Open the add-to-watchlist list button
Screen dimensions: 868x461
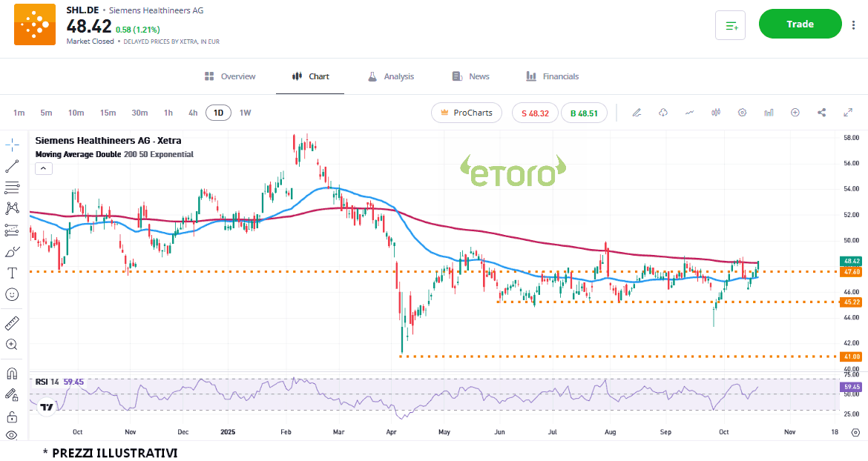click(x=730, y=25)
